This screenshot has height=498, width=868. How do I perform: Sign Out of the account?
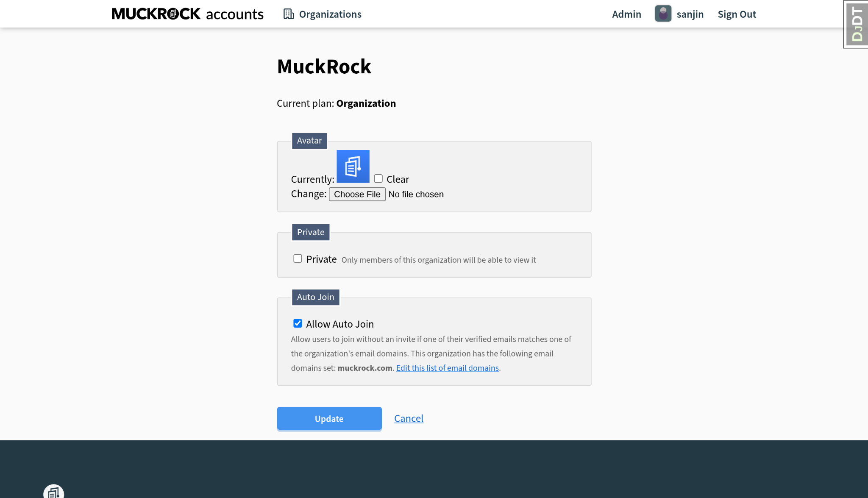click(x=737, y=14)
